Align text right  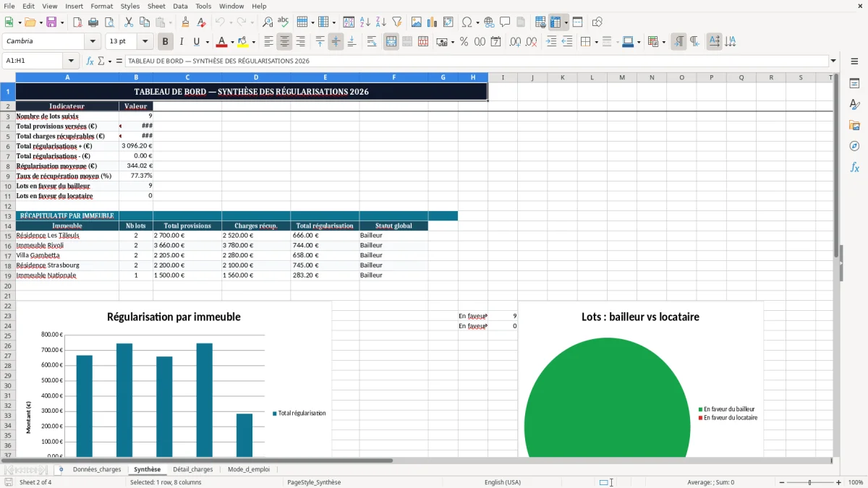click(x=300, y=42)
